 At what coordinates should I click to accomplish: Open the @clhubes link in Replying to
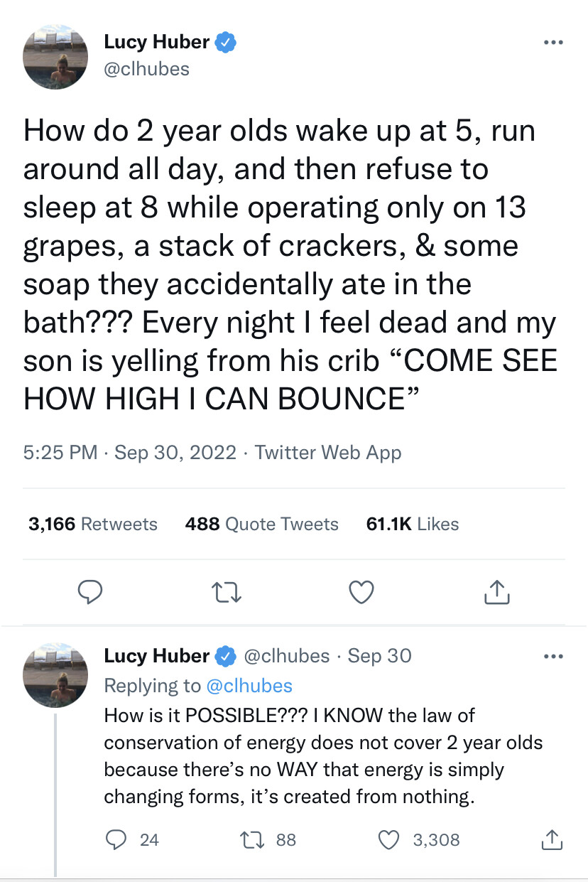249,685
